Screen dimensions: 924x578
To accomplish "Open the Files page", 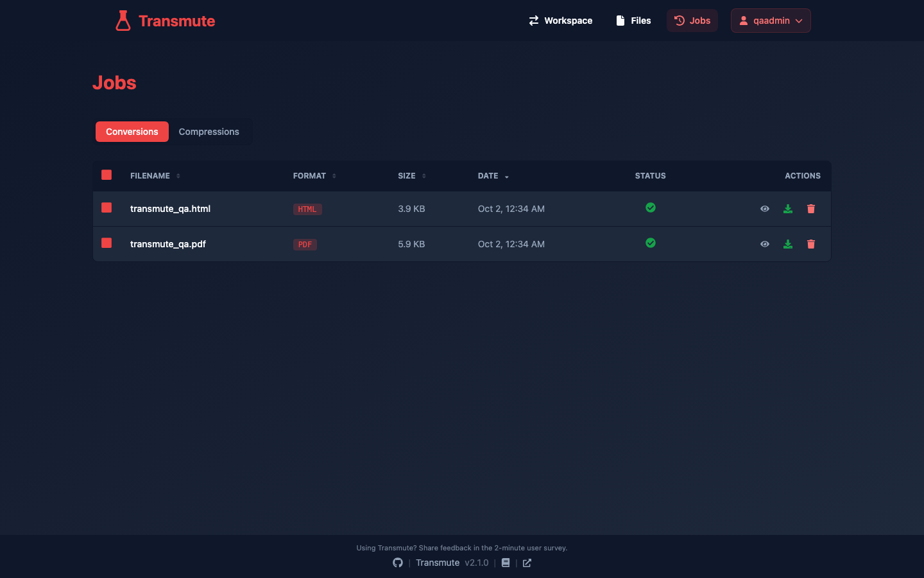I will tap(633, 21).
